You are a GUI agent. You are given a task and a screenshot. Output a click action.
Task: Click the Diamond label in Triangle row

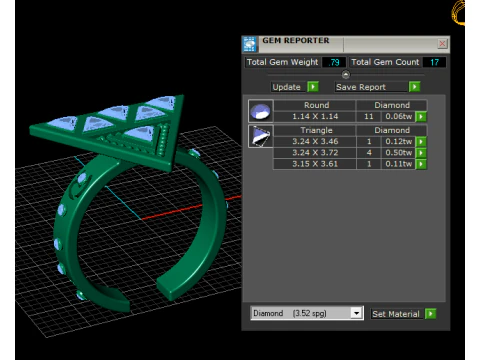(x=392, y=130)
